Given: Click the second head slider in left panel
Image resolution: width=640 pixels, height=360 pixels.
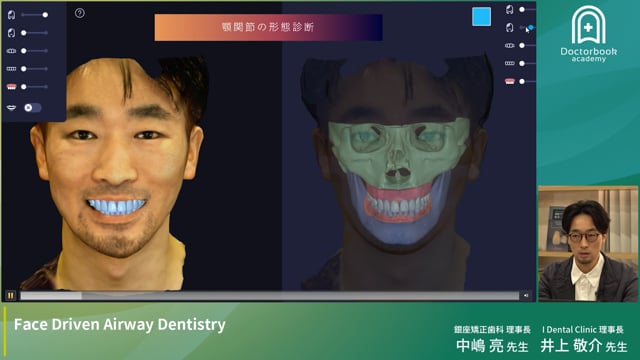Looking at the screenshot, I should tap(34, 33).
